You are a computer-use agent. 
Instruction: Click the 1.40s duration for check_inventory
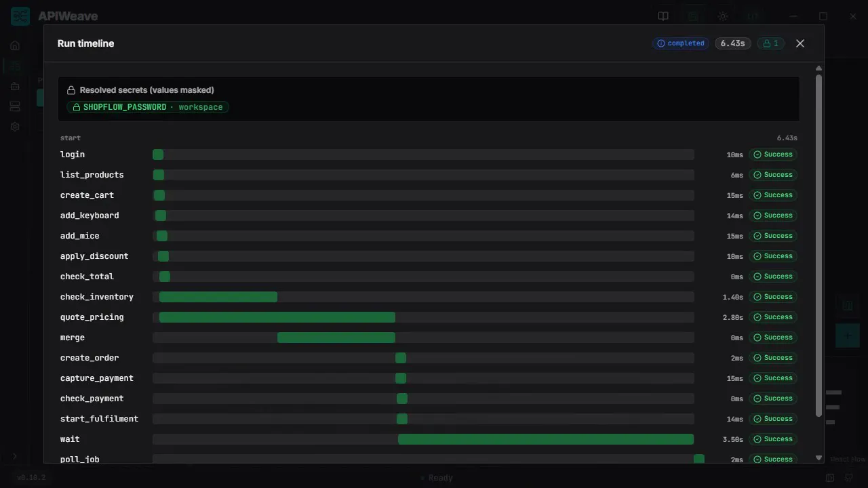click(733, 297)
